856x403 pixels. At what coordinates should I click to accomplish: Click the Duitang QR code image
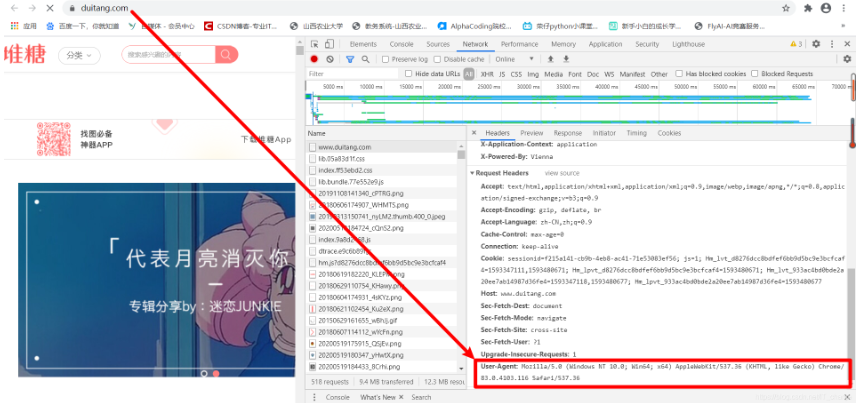pyautogui.click(x=54, y=139)
